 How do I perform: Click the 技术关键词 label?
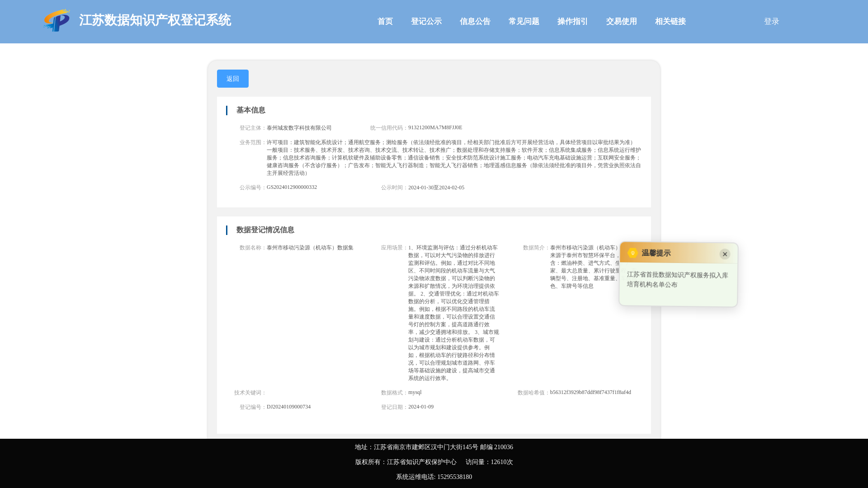pos(250,393)
